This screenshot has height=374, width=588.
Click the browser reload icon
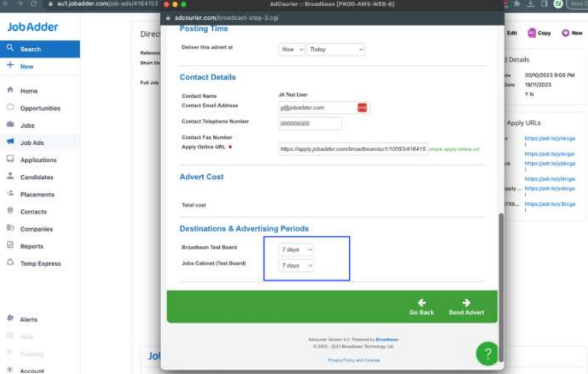[33, 3]
